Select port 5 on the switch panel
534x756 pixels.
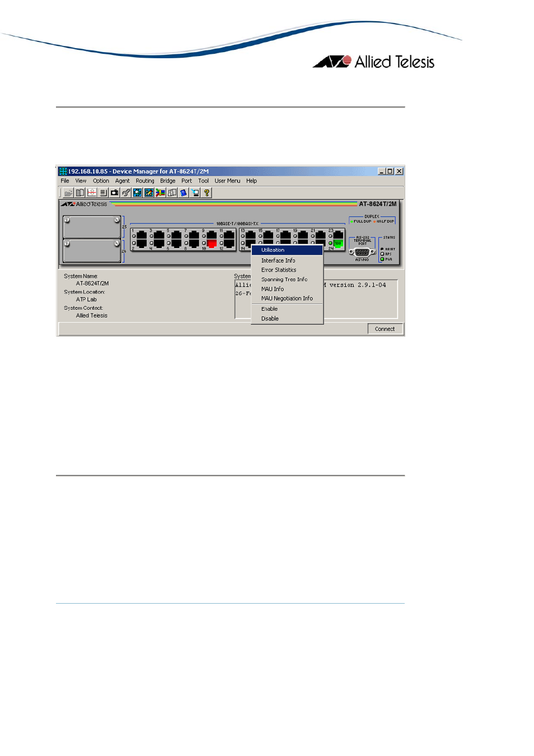pyautogui.click(x=176, y=235)
